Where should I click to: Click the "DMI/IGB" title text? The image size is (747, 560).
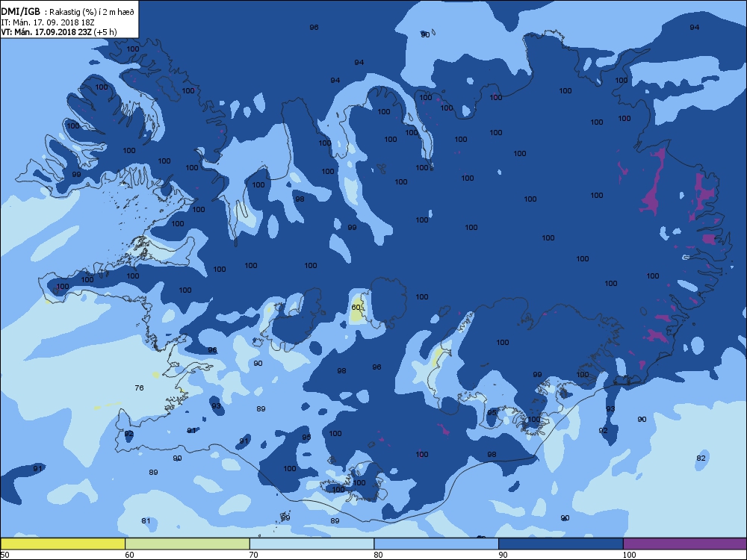pos(20,11)
